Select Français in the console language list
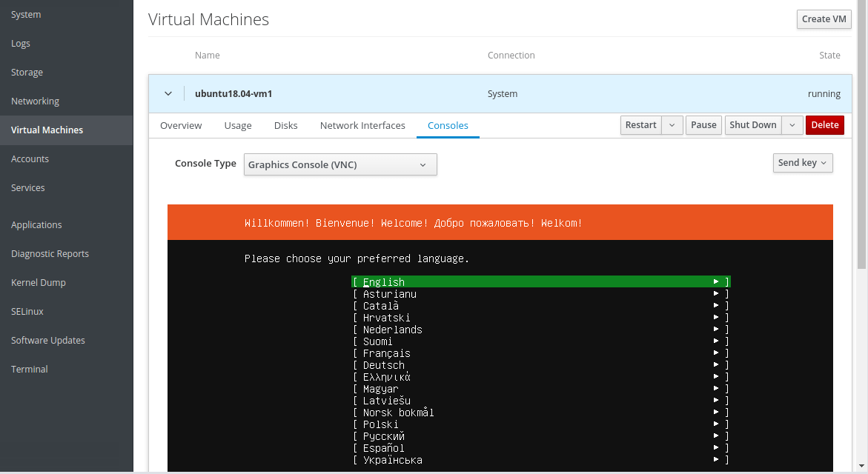 (x=386, y=353)
